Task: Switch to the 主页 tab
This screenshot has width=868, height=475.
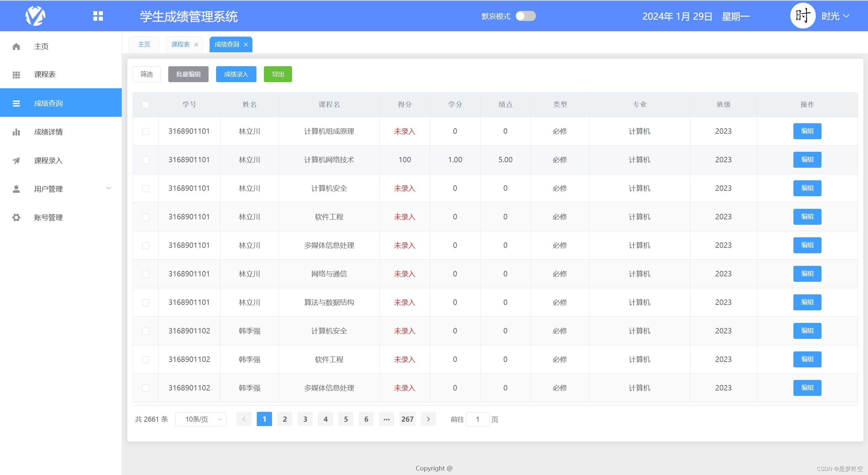Action: pos(144,44)
